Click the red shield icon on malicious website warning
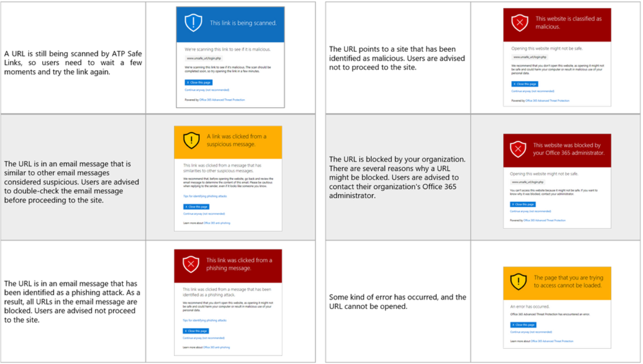Image resolution: width=643 pixels, height=364 pixels. (520, 23)
